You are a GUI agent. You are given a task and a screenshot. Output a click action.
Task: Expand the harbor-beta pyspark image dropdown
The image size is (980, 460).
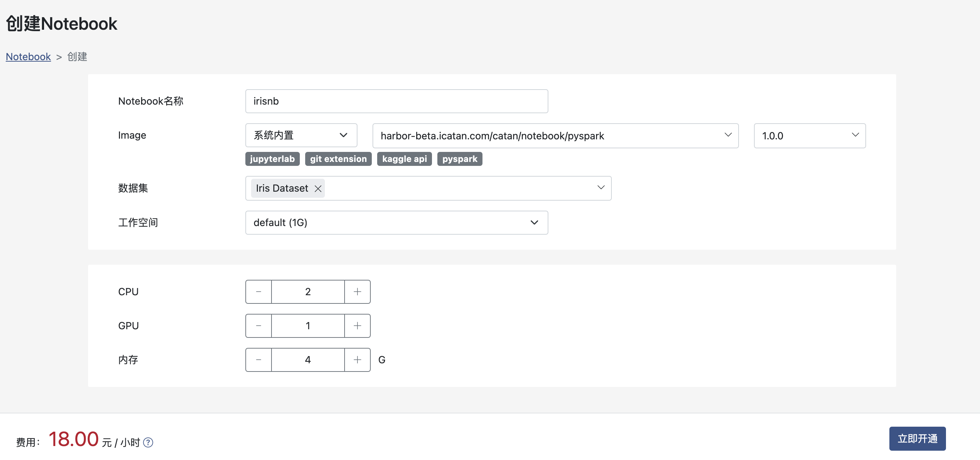(555, 136)
